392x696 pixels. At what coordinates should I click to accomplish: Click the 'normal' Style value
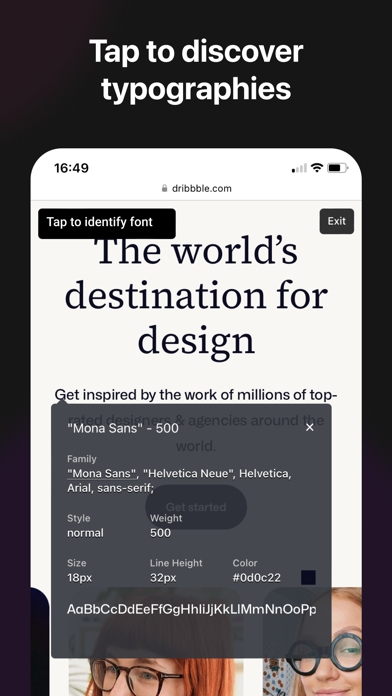pos(85,533)
